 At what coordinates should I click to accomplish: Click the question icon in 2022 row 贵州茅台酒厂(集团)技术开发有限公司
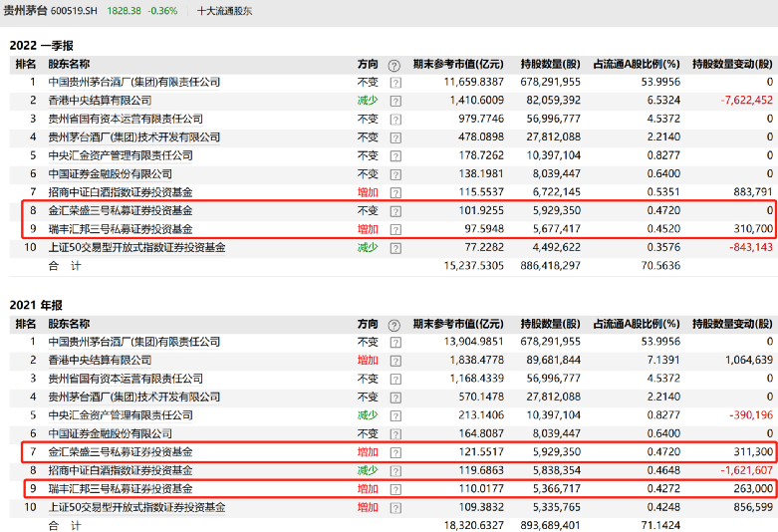[395, 137]
